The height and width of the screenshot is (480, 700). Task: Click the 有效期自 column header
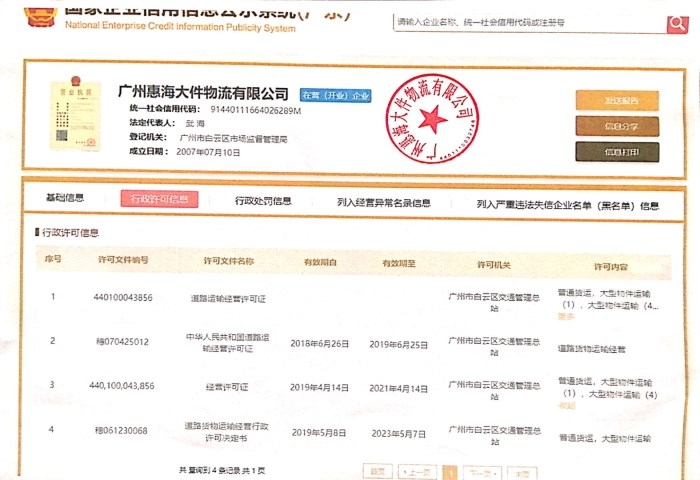[x=321, y=262]
